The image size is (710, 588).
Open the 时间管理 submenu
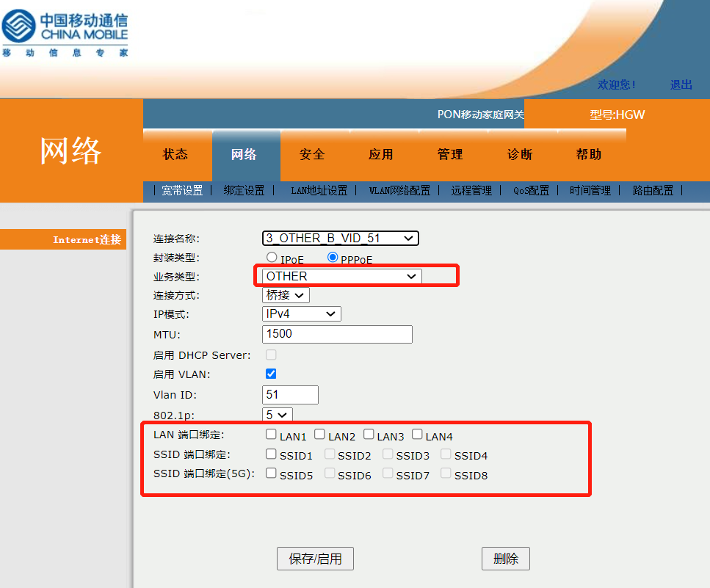point(590,191)
